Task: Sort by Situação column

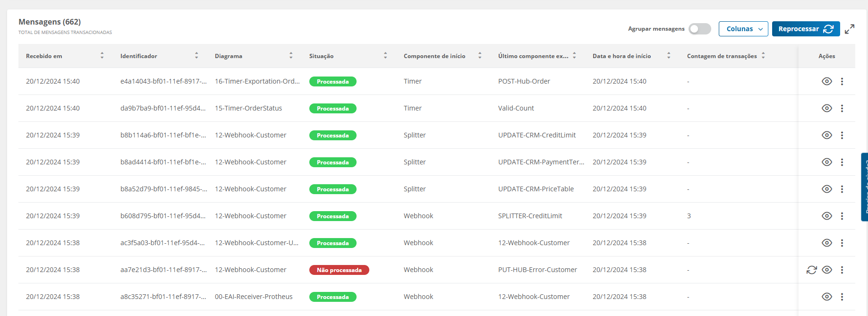Action: pyautogui.click(x=385, y=56)
